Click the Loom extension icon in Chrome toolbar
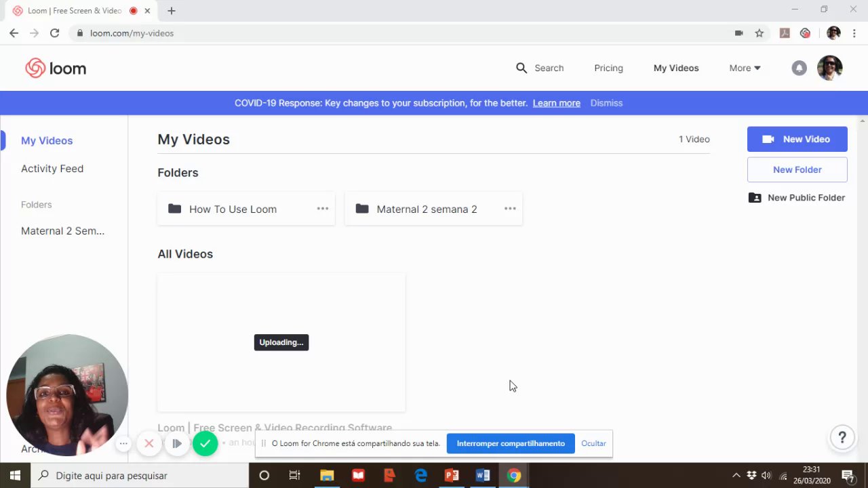This screenshot has height=488, width=868. coord(806,33)
